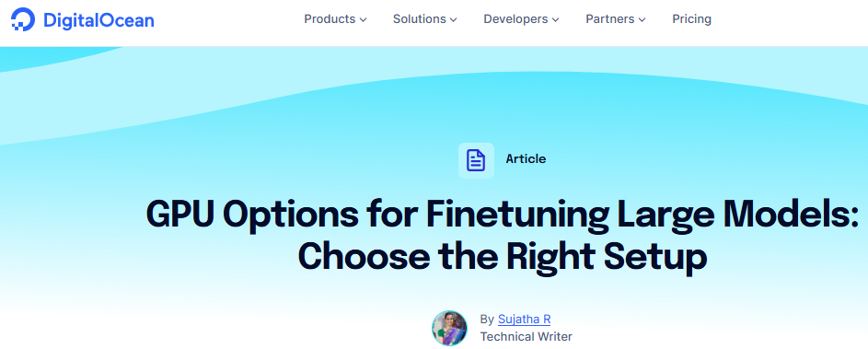The width and height of the screenshot is (868, 349).
Task: Expand the chevron next to Partners
Action: pos(642,20)
